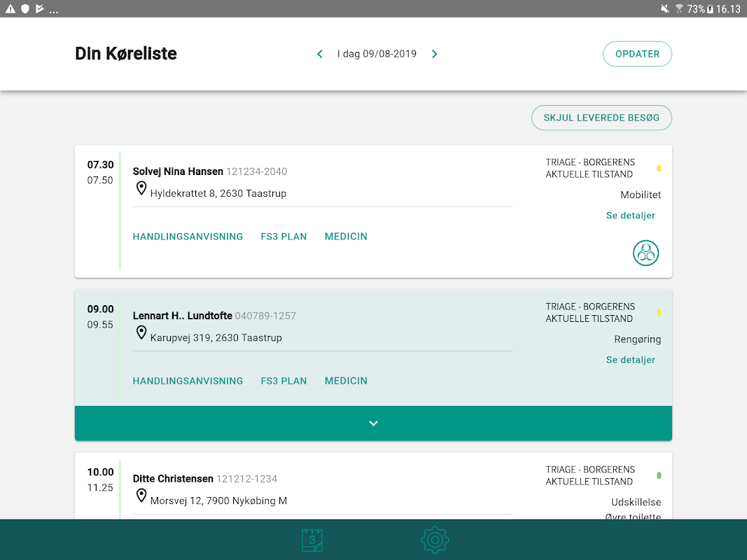Click shield icon in status bar
Image resolution: width=747 pixels, height=560 pixels.
pyautogui.click(x=25, y=8)
